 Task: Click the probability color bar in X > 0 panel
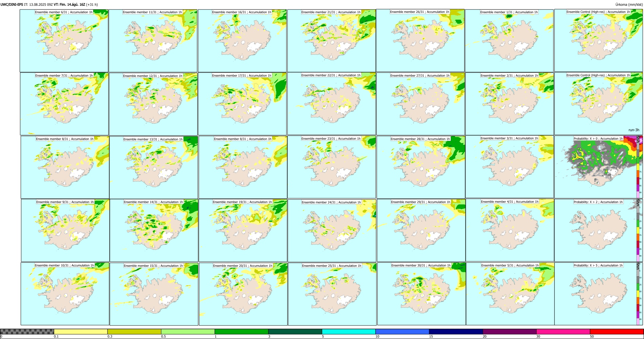[638, 167]
